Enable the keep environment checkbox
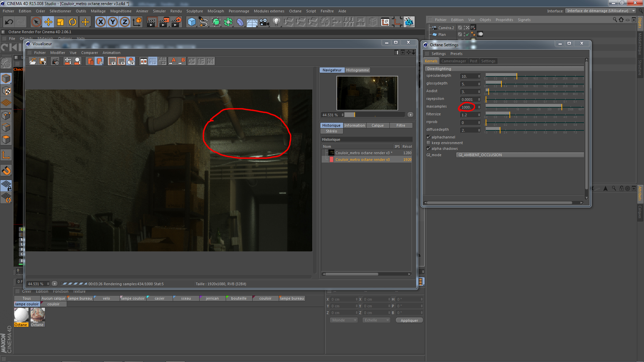Image resolution: width=644 pixels, height=362 pixels. click(428, 143)
